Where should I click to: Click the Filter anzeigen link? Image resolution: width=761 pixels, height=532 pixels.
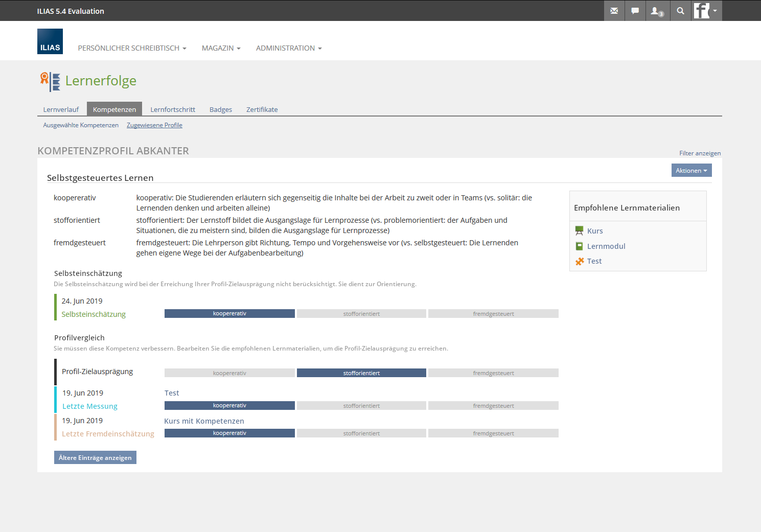pos(700,153)
